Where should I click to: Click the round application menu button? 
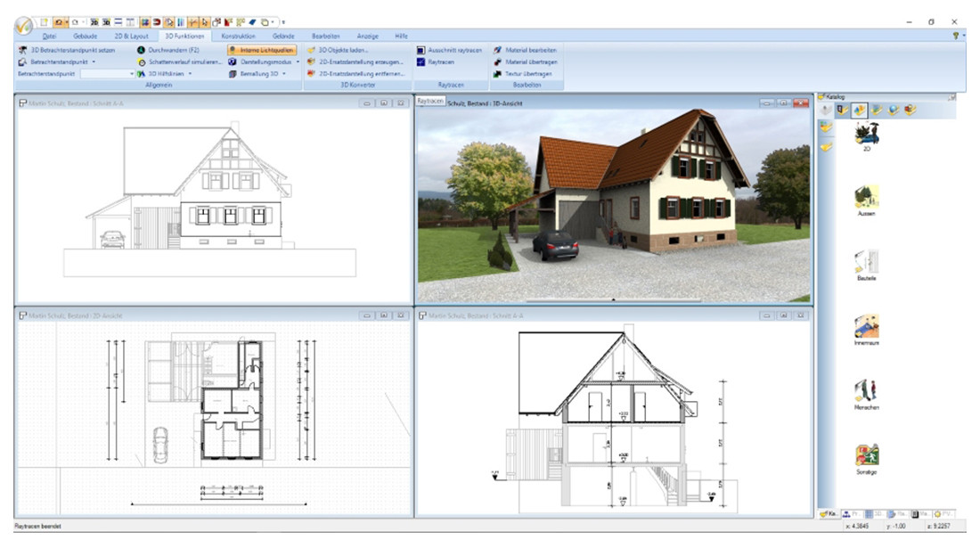click(x=24, y=26)
